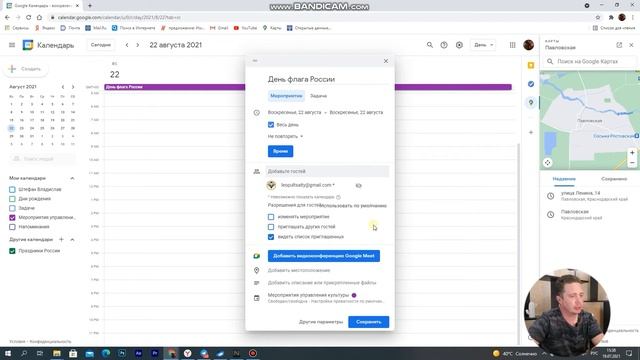Switch to Сохранено tab in Maps
The width and height of the screenshot is (640, 360).
[x=614, y=179]
